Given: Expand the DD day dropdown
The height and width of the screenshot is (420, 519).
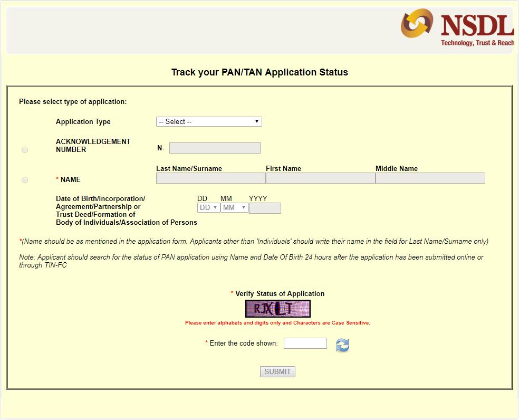Looking at the screenshot, I should click(208, 208).
